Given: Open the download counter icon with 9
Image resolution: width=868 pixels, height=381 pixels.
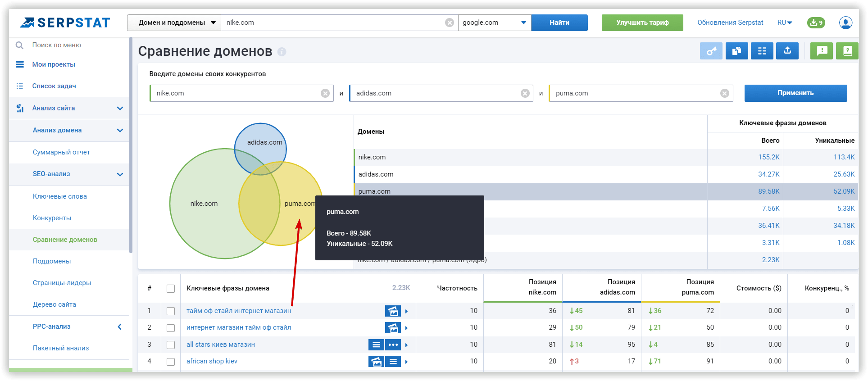Looking at the screenshot, I should pos(816,23).
